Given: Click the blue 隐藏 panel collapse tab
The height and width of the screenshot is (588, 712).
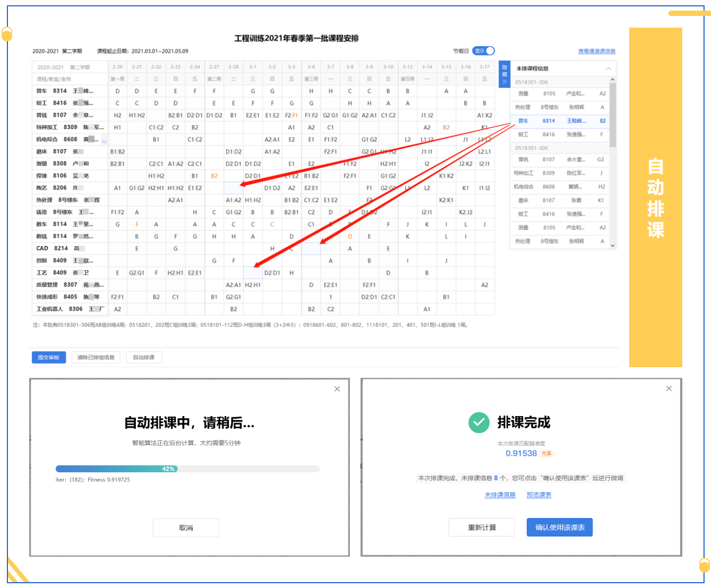Looking at the screenshot, I should pyautogui.click(x=504, y=74).
